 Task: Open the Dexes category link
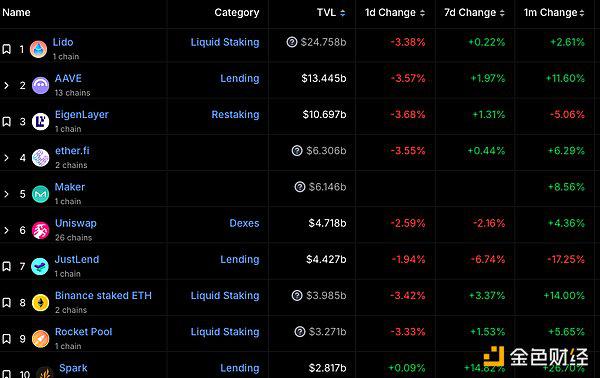[244, 223]
